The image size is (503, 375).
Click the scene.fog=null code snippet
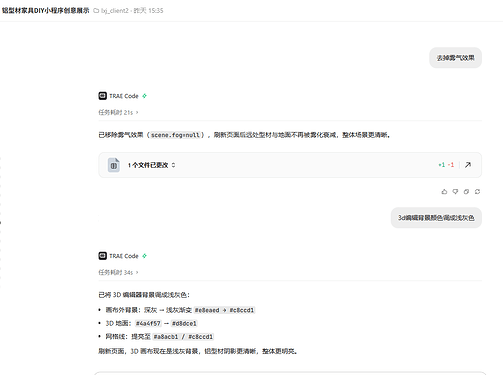(x=175, y=135)
